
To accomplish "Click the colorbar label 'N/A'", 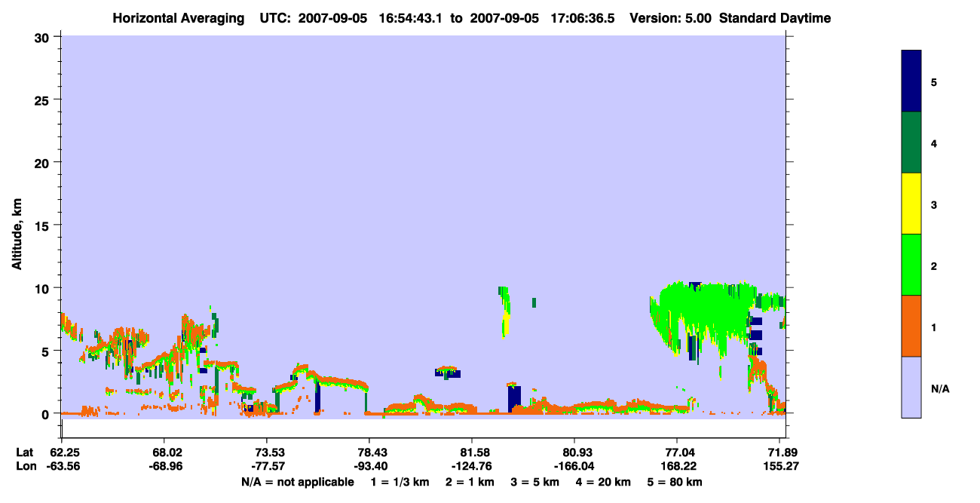I will coord(939,388).
